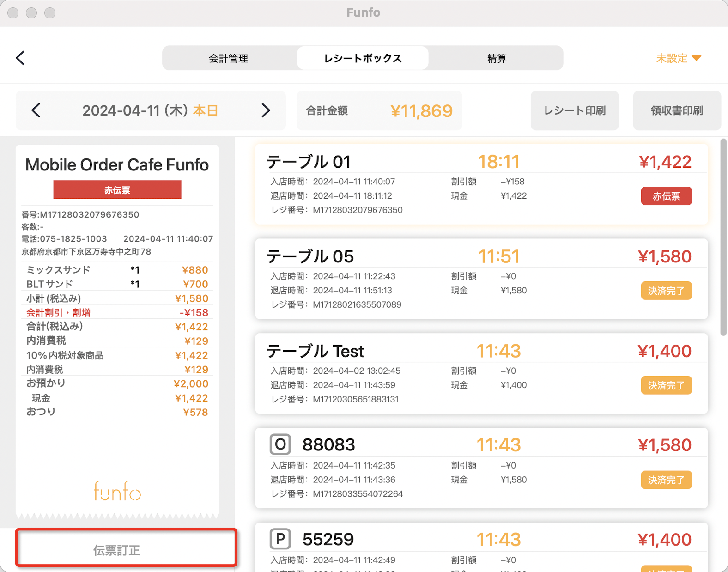The height and width of the screenshot is (572, 728).
Task: Click the 会計割引・割増 discount line
Action: tap(117, 312)
